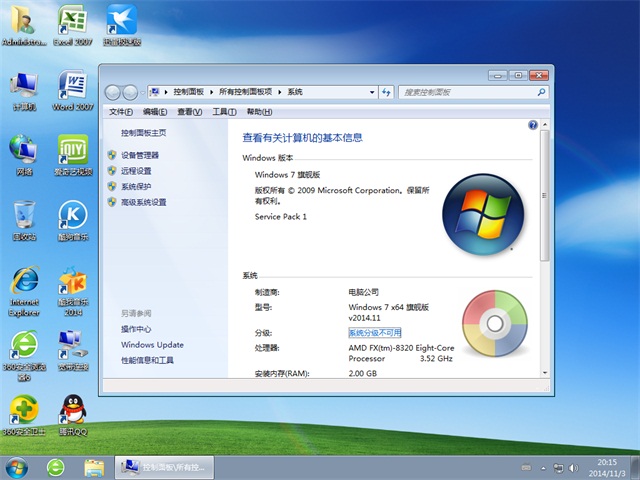
Task: Launch the iQIYI video desktop shortcut
Action: (71, 152)
